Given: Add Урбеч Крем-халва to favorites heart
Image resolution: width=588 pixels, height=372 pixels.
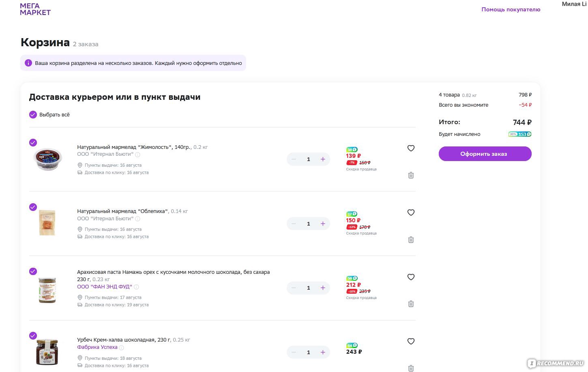Looking at the screenshot, I should 411,342.
